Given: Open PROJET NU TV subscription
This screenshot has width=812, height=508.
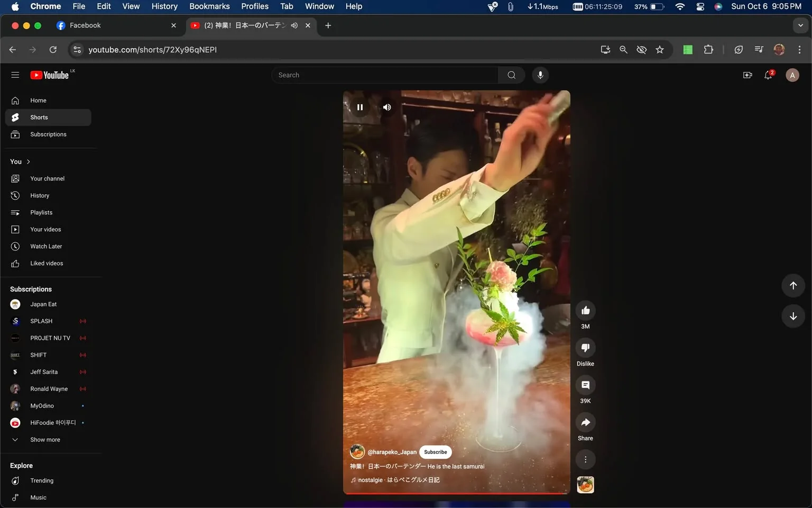Looking at the screenshot, I should point(48,338).
